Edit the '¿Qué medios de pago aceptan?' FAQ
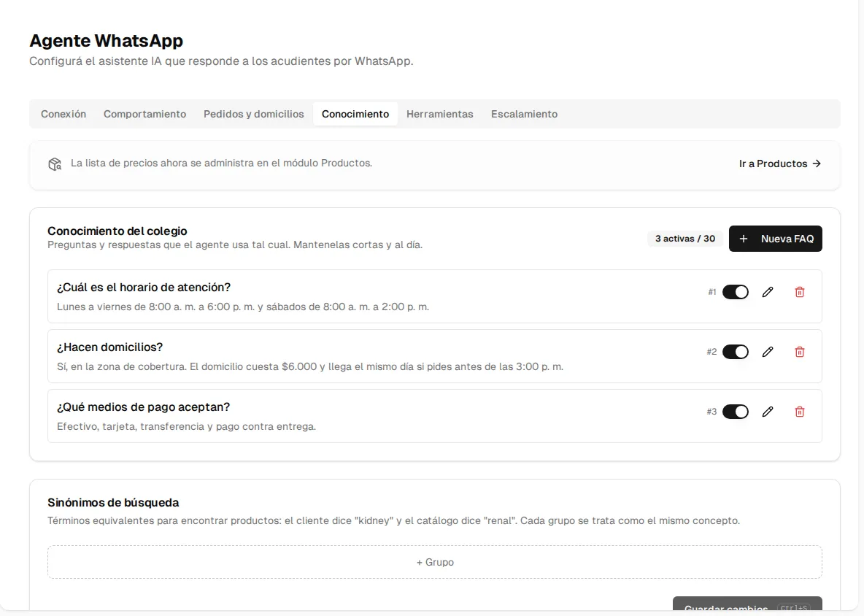The width and height of the screenshot is (864, 616). [x=768, y=412]
